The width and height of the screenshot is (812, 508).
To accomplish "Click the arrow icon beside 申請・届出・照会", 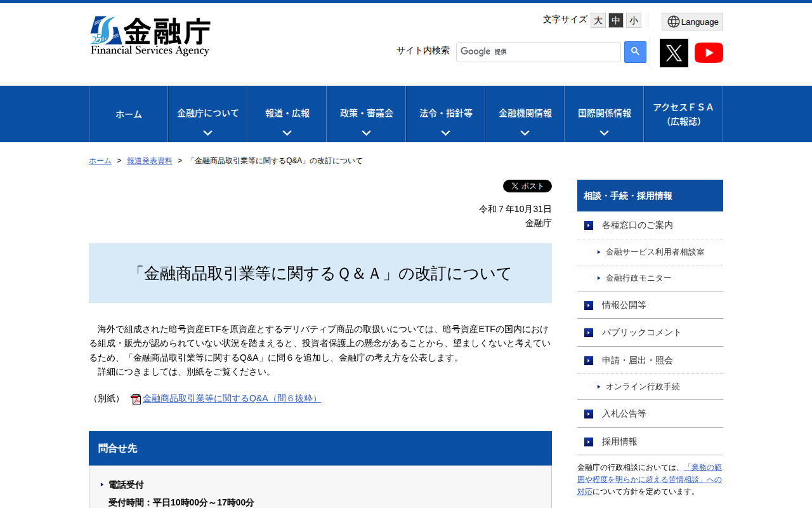I will coord(589,361).
